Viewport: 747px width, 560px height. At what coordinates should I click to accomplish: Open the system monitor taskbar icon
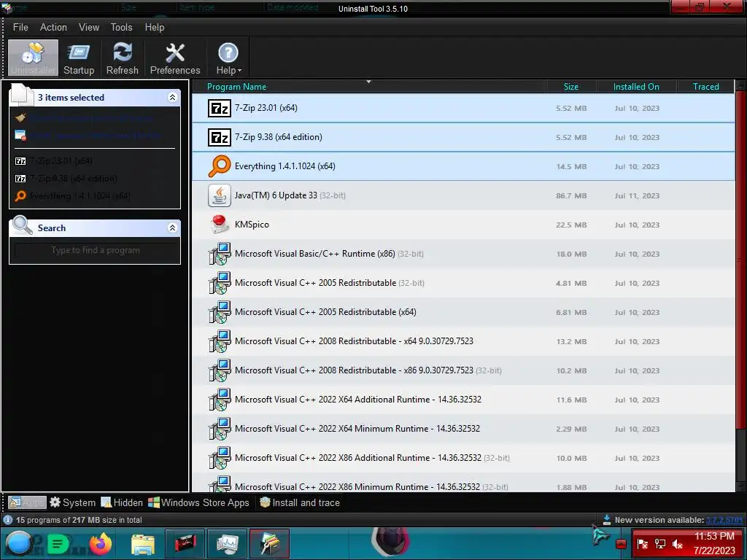tap(228, 543)
